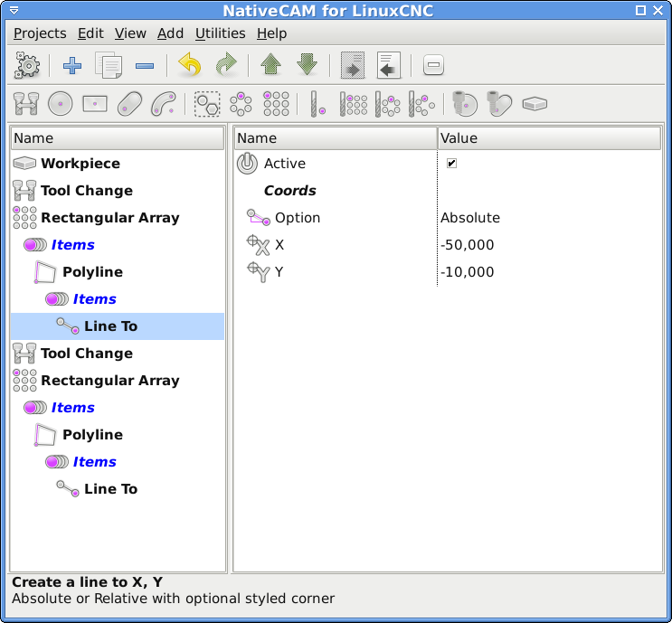Click the blue plus Add icon
Viewport: 672px width, 623px height.
pyautogui.click(x=72, y=66)
